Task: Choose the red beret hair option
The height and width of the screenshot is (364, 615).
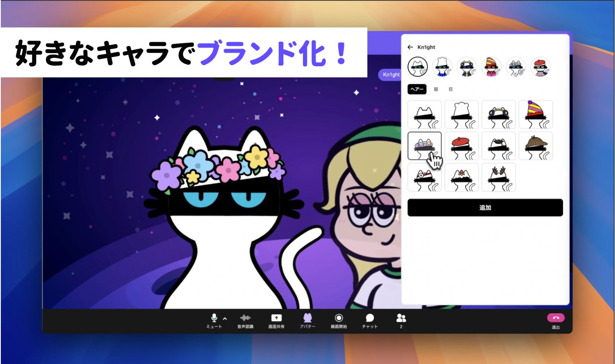Action: (x=462, y=146)
